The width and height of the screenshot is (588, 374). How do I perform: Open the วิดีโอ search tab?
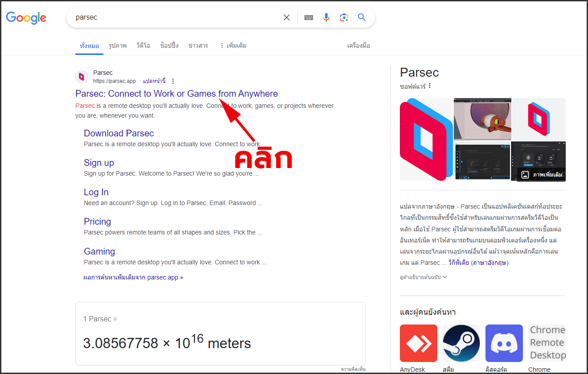pyautogui.click(x=143, y=45)
